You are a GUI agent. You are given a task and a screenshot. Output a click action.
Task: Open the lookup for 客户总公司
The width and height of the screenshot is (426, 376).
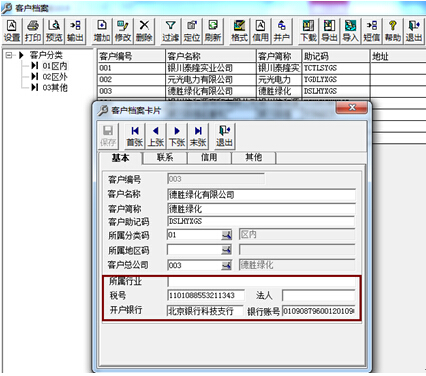click(x=227, y=265)
